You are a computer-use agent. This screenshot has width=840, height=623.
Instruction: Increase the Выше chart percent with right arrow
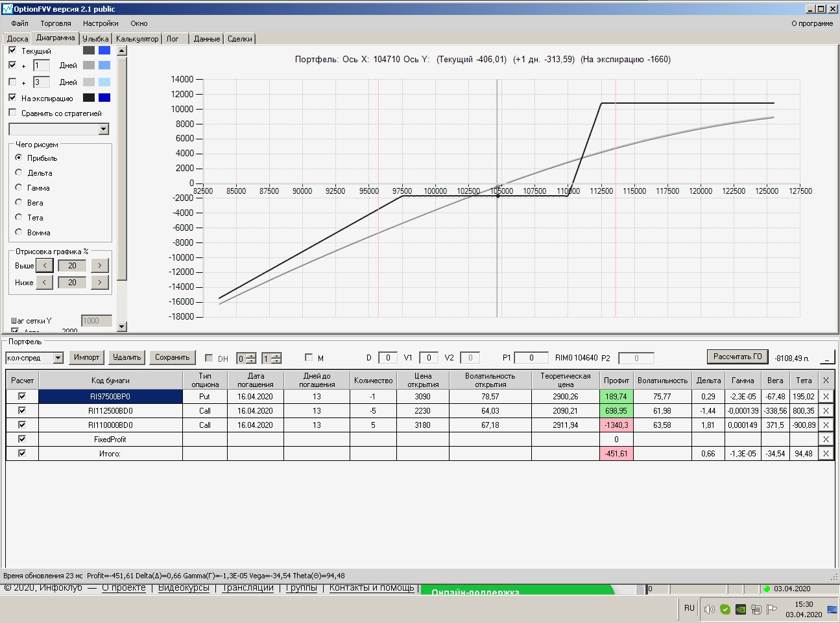click(x=99, y=265)
